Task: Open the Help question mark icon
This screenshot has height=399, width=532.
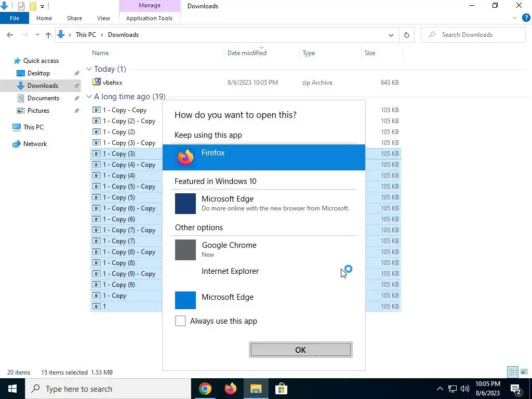Action: click(526, 18)
